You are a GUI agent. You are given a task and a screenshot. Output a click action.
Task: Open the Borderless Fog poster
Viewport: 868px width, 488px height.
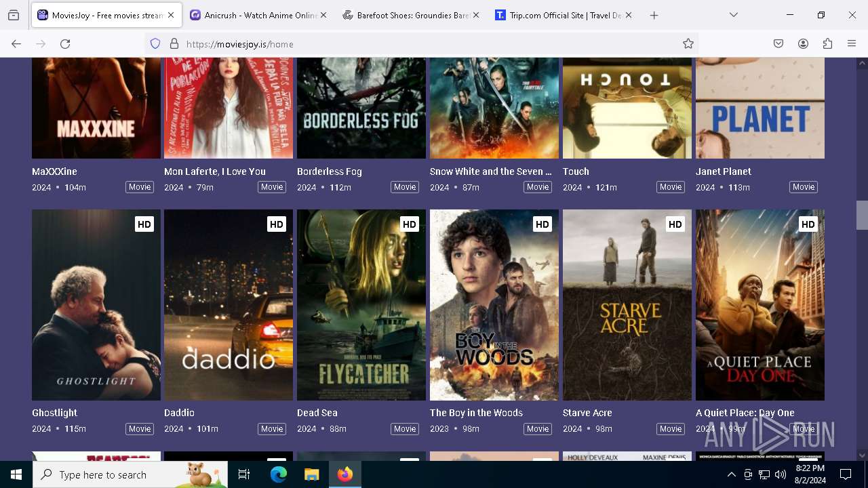(361, 108)
